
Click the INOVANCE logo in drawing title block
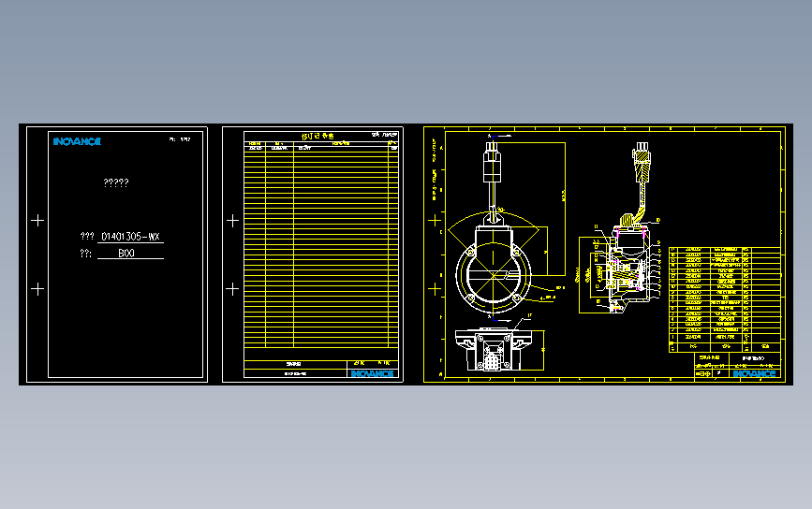754,373
